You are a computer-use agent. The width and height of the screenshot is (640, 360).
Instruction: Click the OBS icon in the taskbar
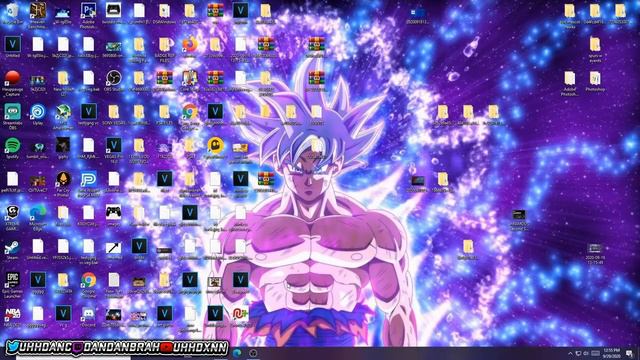(x=253, y=353)
